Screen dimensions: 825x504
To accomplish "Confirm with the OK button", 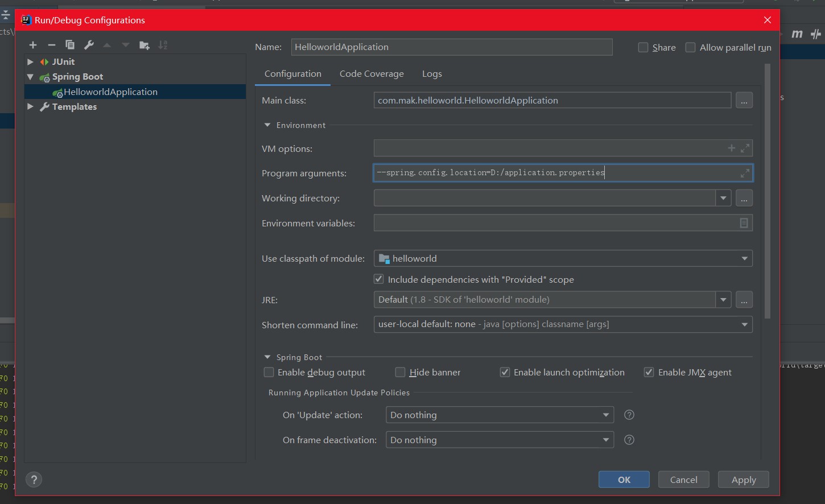I will [x=624, y=480].
